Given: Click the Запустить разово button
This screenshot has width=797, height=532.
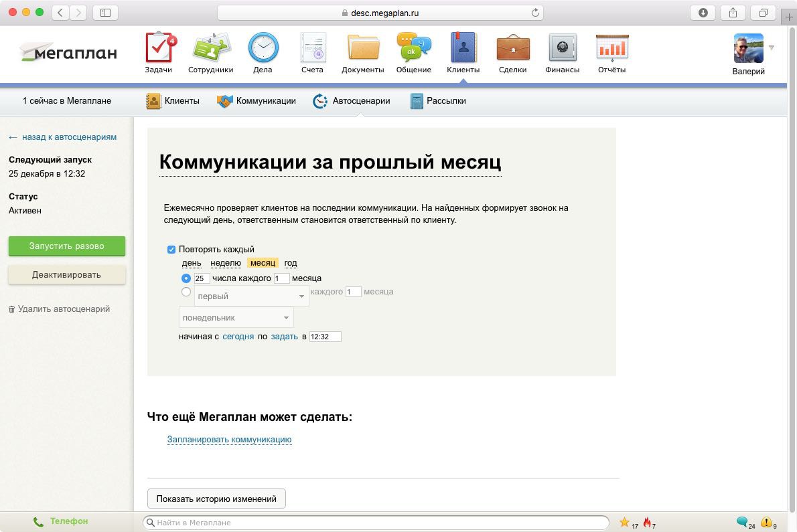Looking at the screenshot, I should (66, 246).
